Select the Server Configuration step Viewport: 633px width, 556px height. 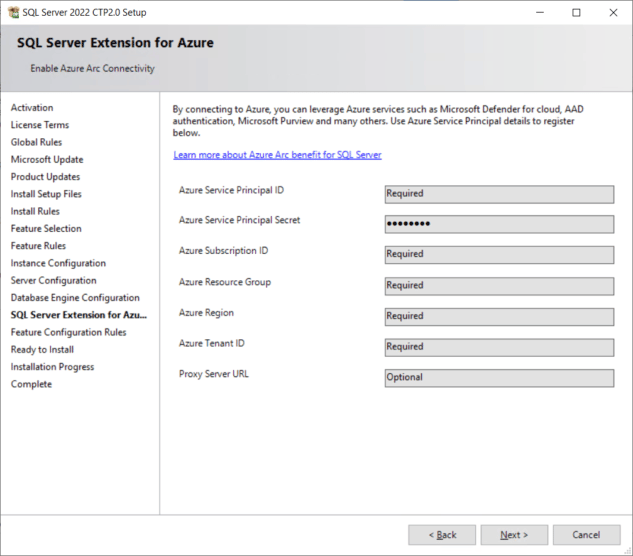pyautogui.click(x=54, y=280)
